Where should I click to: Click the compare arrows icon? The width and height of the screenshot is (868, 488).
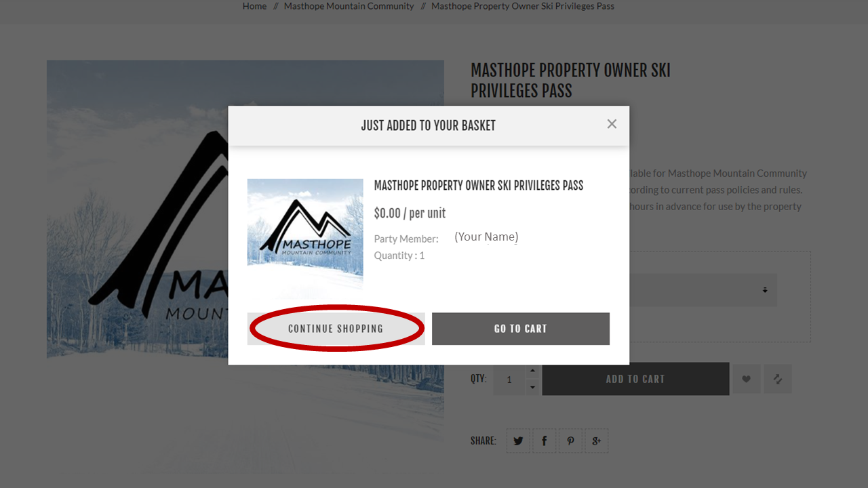pos(778,379)
